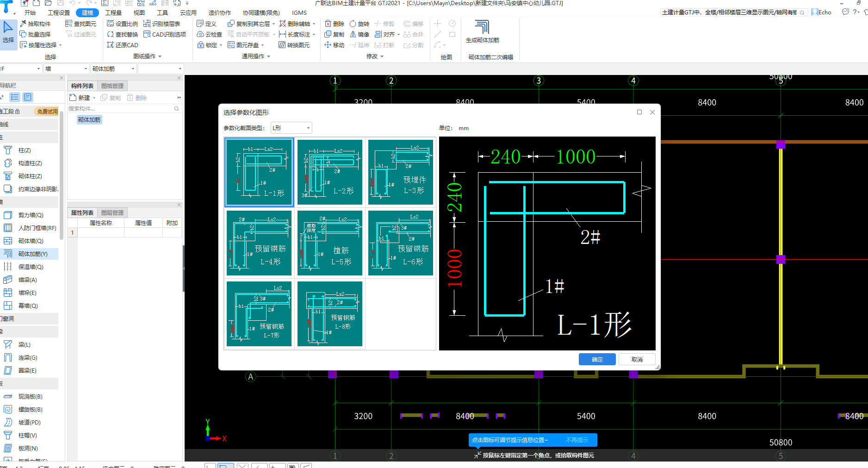Open the 工程量 ribbon tab
This screenshot has width=868, height=468.
pyautogui.click(x=113, y=12)
